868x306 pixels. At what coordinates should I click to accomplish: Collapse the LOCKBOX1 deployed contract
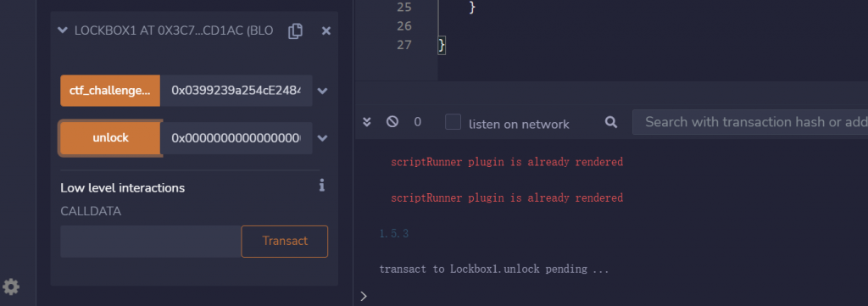(x=63, y=31)
